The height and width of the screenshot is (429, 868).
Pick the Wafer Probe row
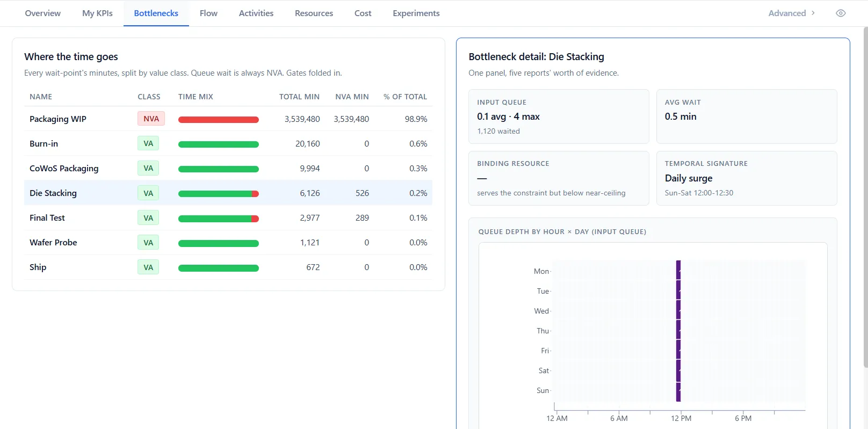pyautogui.click(x=228, y=242)
